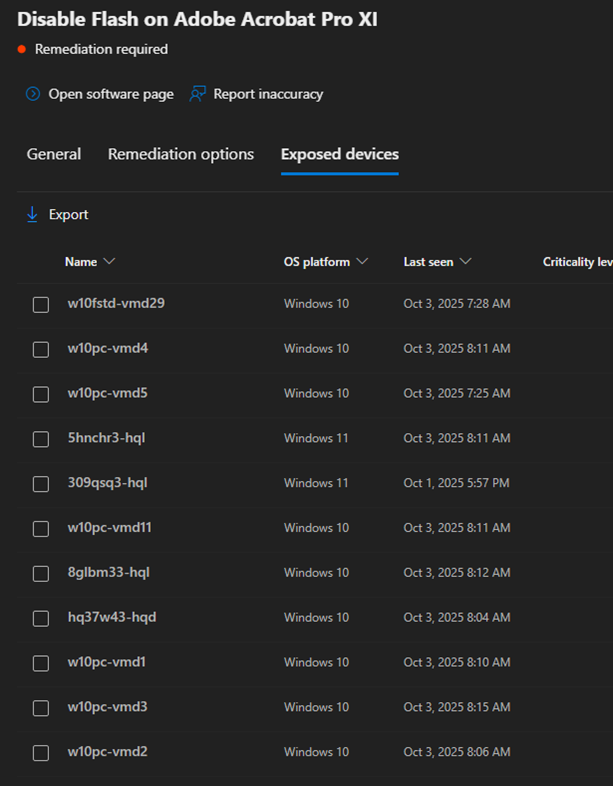Image resolution: width=613 pixels, height=786 pixels.
Task: Click the Export download arrow icon
Action: [32, 214]
